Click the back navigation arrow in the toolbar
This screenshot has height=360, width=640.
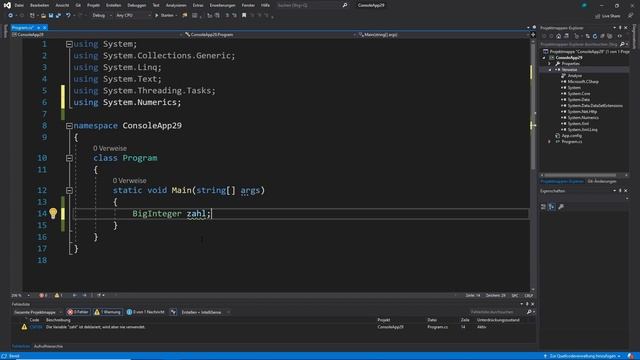tap(10, 16)
